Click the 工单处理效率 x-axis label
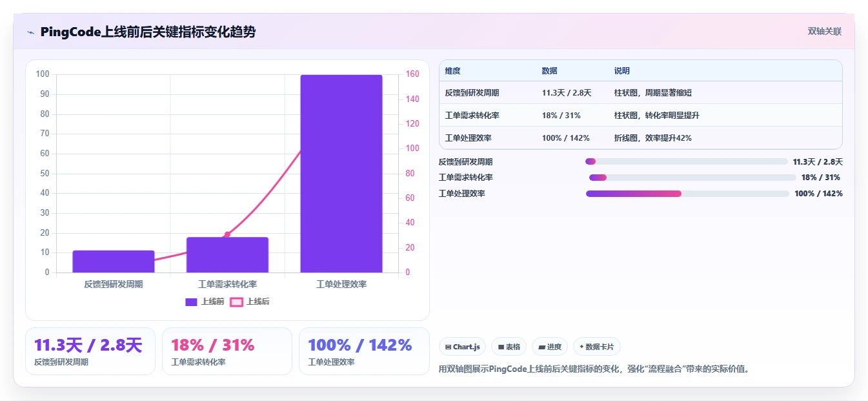868x401 pixels. [341, 284]
